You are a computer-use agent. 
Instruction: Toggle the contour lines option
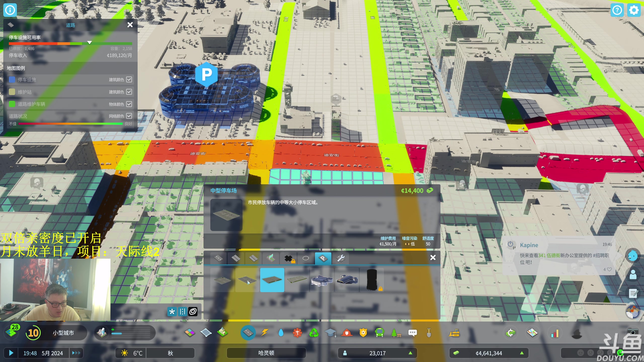pyautogui.click(x=193, y=312)
